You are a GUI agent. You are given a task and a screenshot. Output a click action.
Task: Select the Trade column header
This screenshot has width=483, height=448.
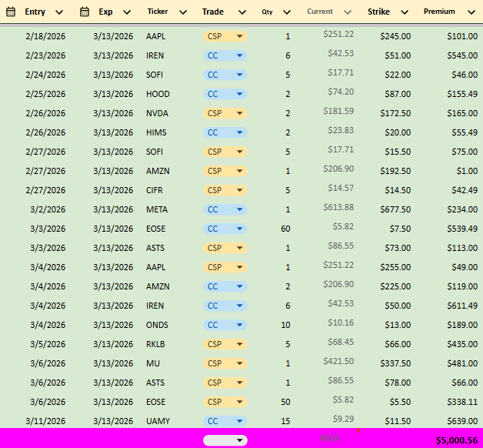[213, 12]
